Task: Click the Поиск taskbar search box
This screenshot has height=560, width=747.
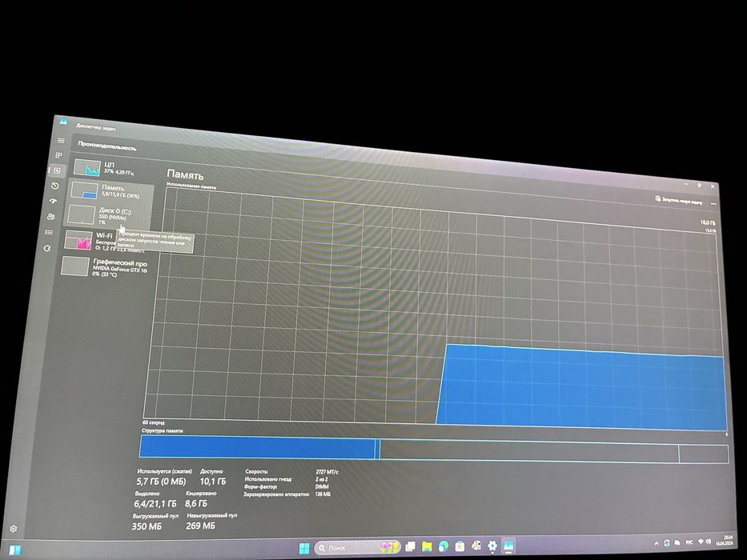Action: coord(358,547)
